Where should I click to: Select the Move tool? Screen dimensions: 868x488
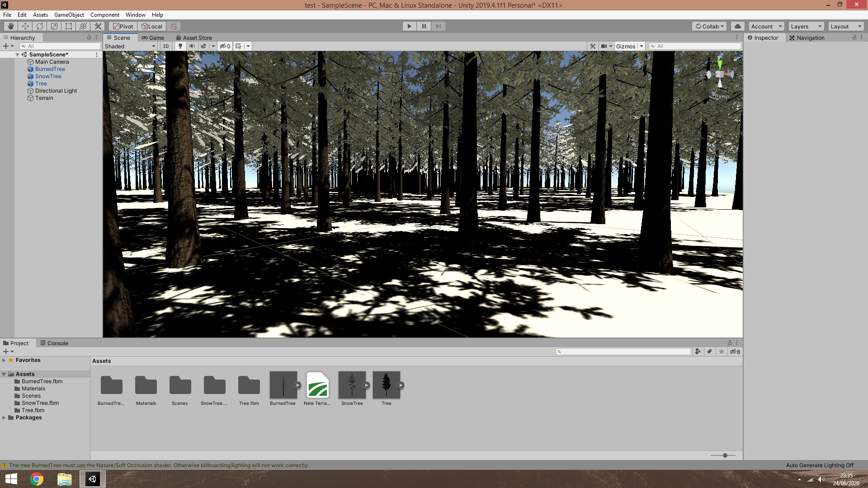click(x=25, y=26)
